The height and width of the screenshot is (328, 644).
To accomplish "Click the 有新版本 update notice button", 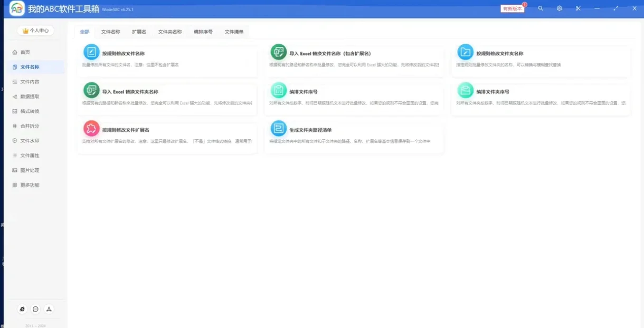I will coord(513,8).
